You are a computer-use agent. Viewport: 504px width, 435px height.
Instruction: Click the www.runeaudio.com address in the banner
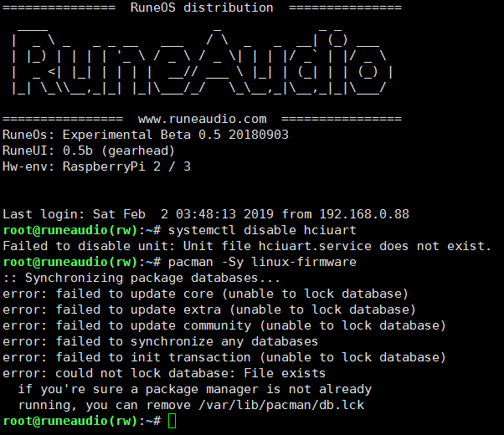202,119
